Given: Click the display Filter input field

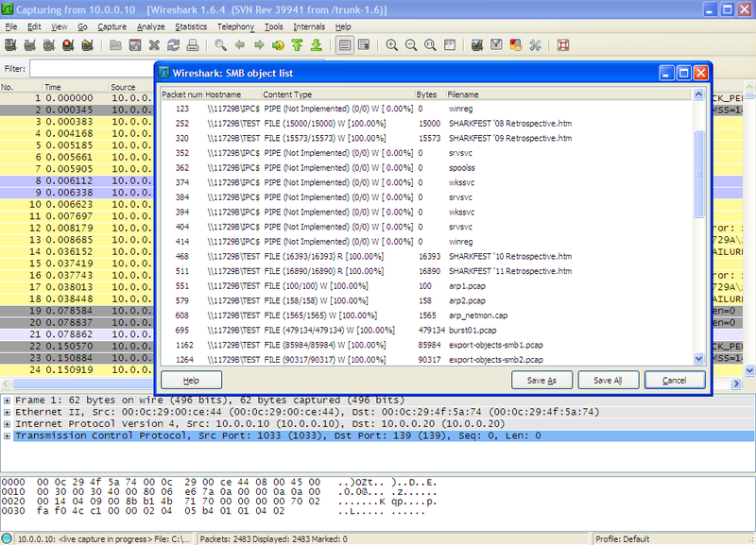Looking at the screenshot, I should (92, 68).
